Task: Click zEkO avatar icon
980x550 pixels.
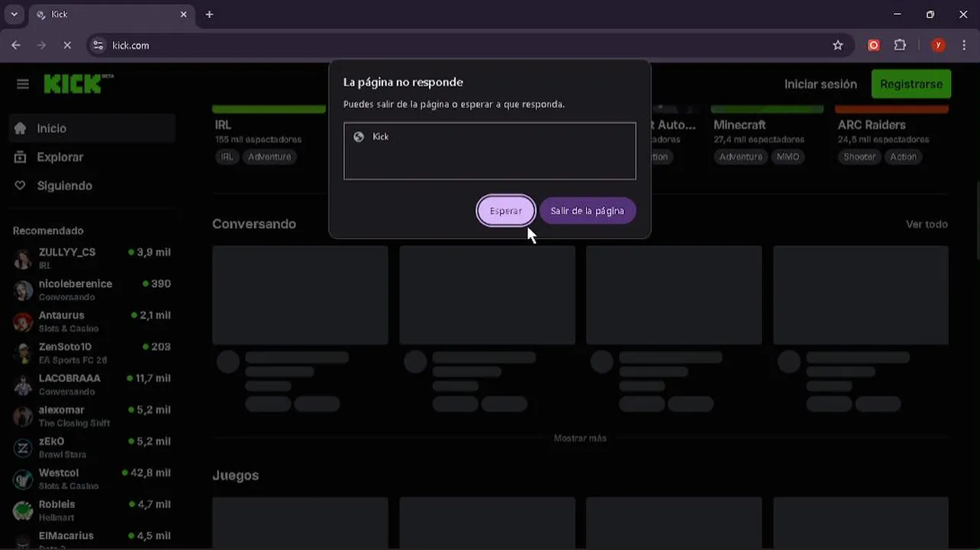Action: click(x=23, y=448)
